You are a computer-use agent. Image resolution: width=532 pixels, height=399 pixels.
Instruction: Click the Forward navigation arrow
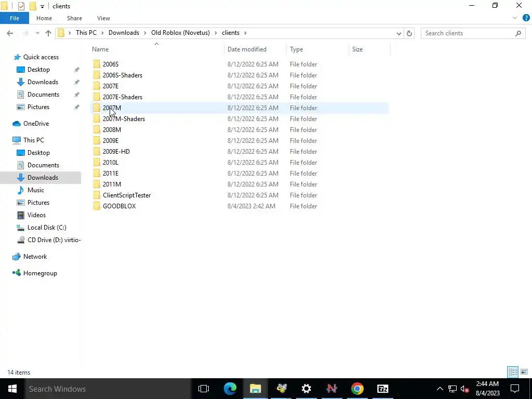click(x=25, y=33)
